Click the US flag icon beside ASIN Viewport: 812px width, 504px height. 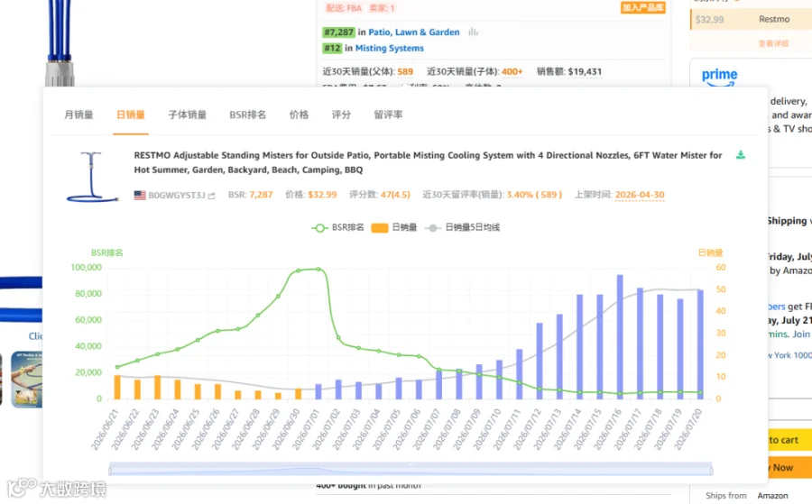[x=140, y=195]
